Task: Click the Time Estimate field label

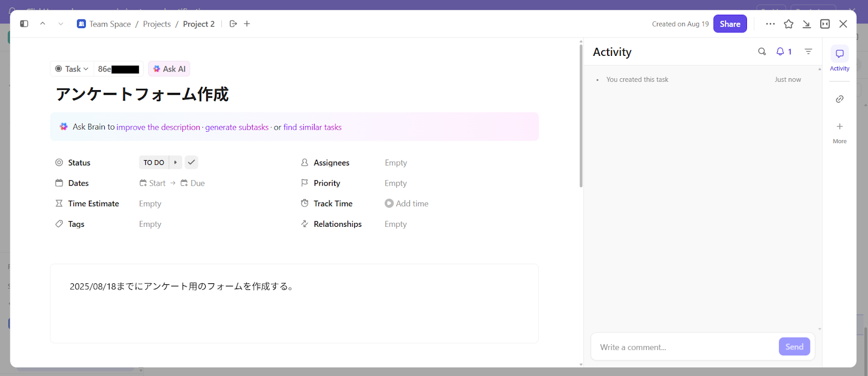Action: [93, 203]
